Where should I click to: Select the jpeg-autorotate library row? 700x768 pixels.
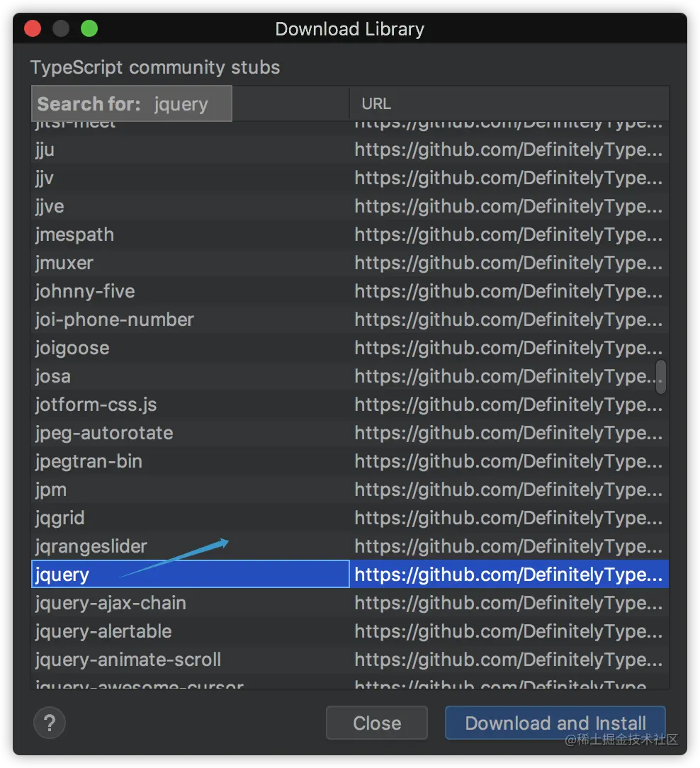click(350, 434)
